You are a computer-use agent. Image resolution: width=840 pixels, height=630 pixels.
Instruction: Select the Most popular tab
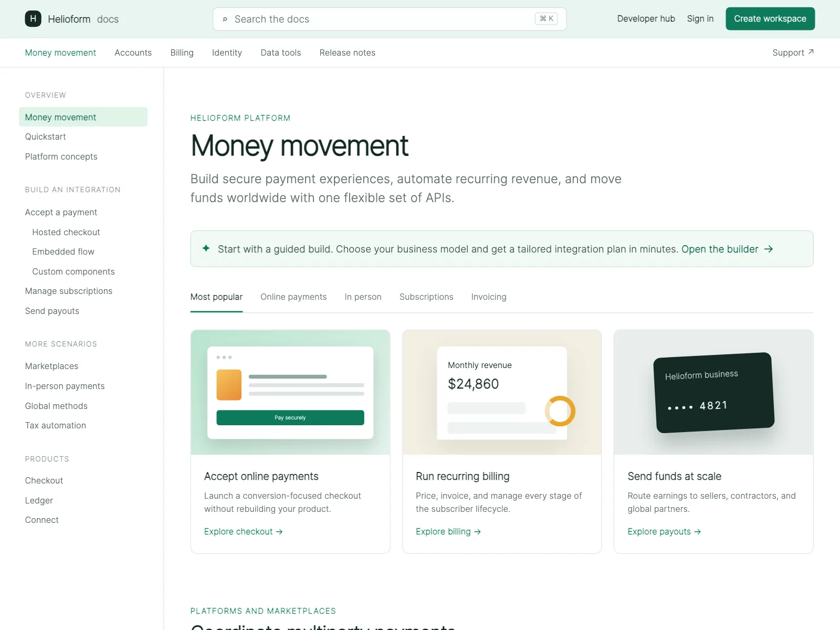point(216,297)
